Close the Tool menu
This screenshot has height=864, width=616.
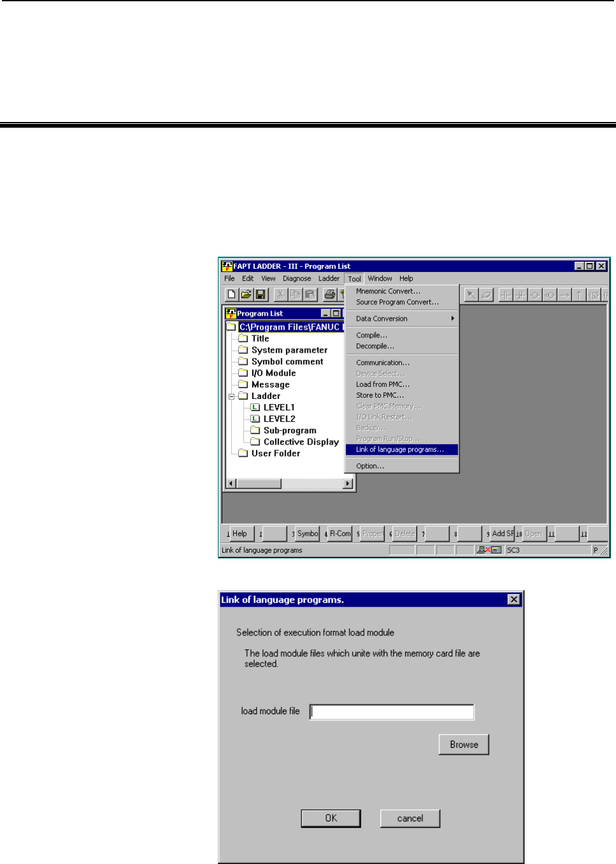pos(354,278)
